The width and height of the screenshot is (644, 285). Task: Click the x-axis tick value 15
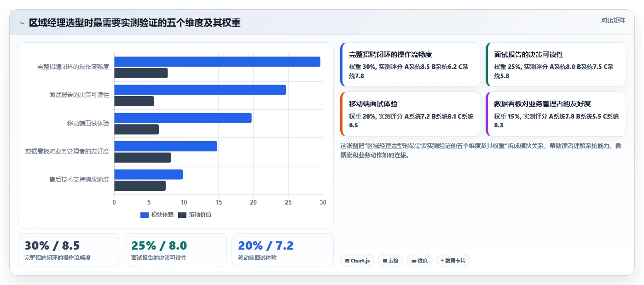pyautogui.click(x=219, y=202)
